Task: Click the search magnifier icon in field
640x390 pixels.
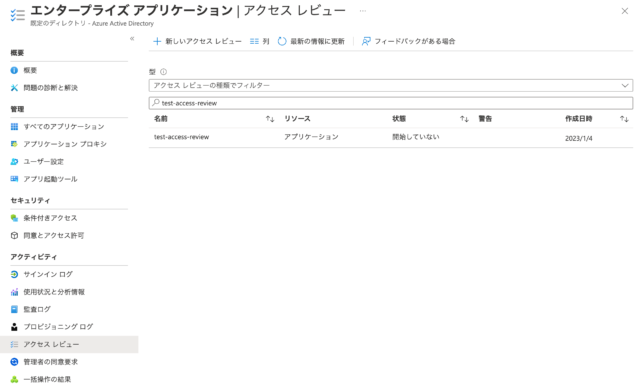Action: [156, 103]
